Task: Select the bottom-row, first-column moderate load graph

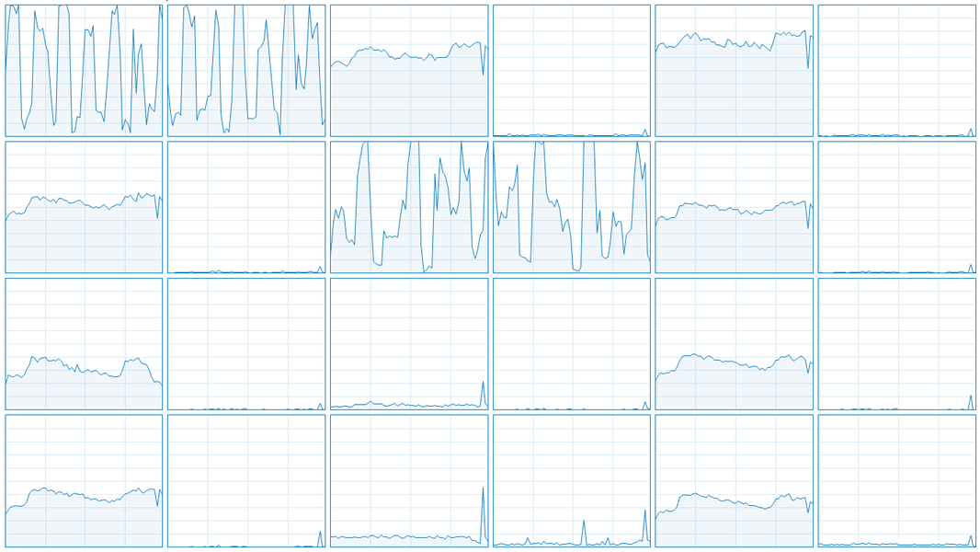Action: pos(84,481)
